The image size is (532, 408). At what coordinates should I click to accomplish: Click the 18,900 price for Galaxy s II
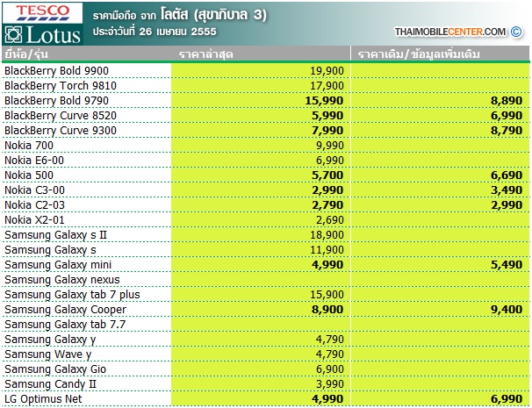pyautogui.click(x=327, y=235)
